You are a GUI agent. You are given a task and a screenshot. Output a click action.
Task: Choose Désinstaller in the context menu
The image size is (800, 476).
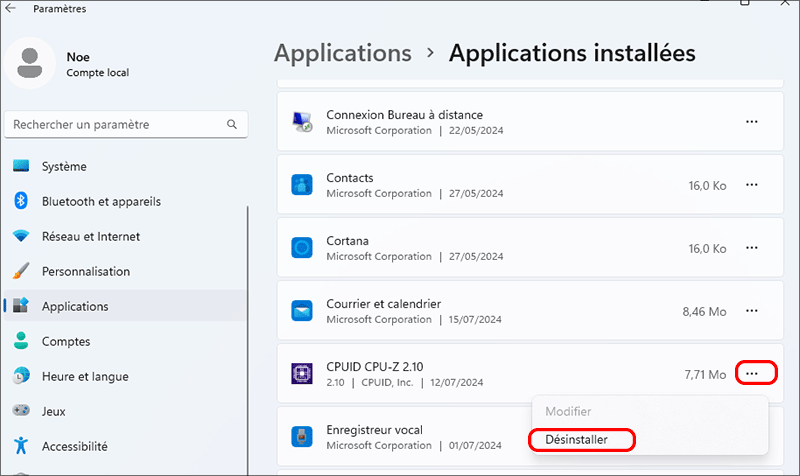click(577, 440)
